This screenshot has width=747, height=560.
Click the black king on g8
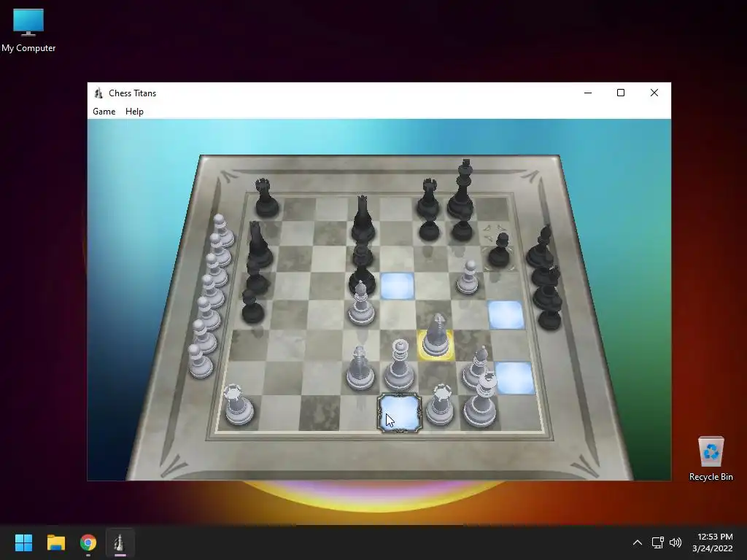pyautogui.click(x=462, y=190)
